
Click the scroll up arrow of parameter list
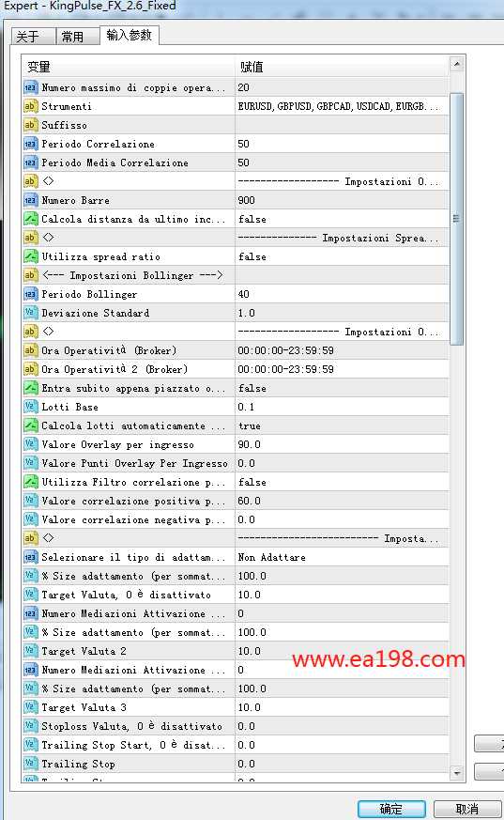coord(456,64)
